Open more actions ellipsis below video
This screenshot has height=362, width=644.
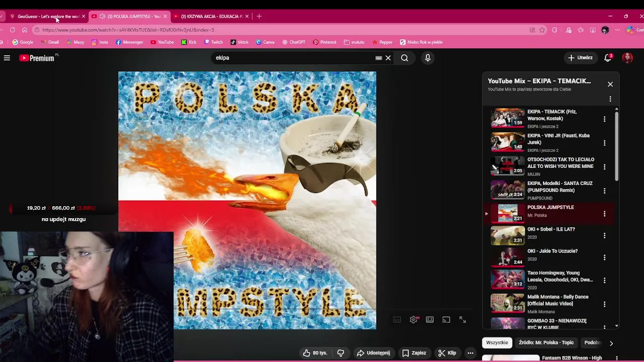470,353
